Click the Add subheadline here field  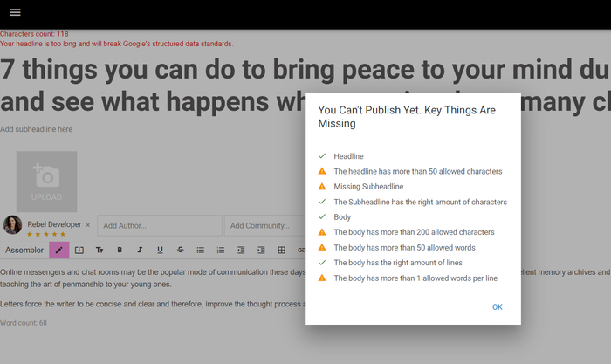tap(37, 129)
